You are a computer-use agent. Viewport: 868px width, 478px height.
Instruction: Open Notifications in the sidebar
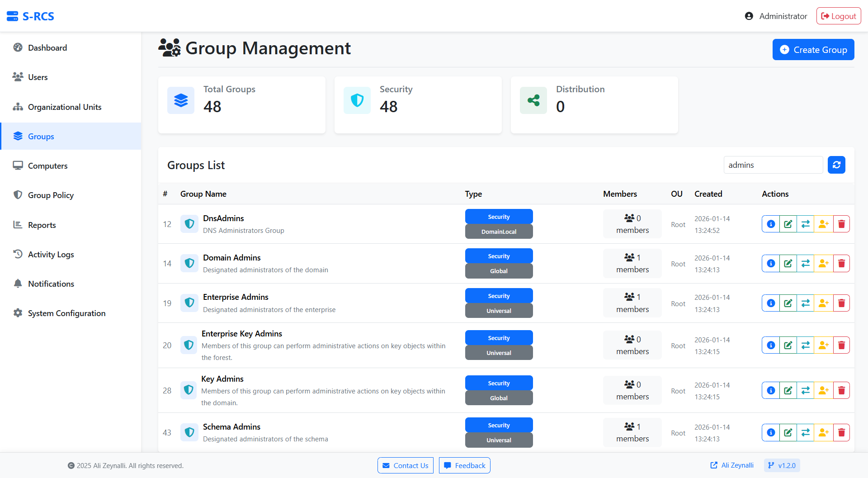click(x=51, y=284)
